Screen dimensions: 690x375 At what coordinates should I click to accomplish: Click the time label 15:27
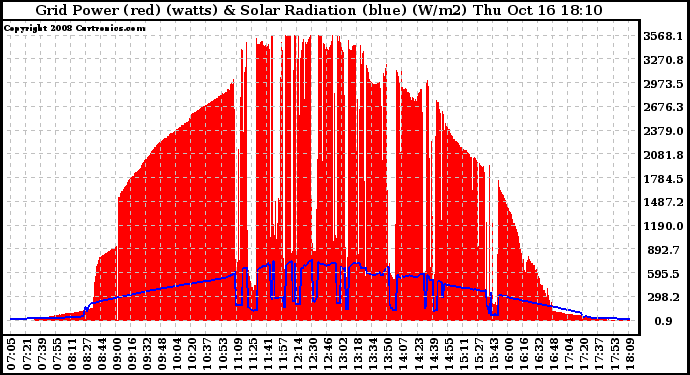click(479, 354)
